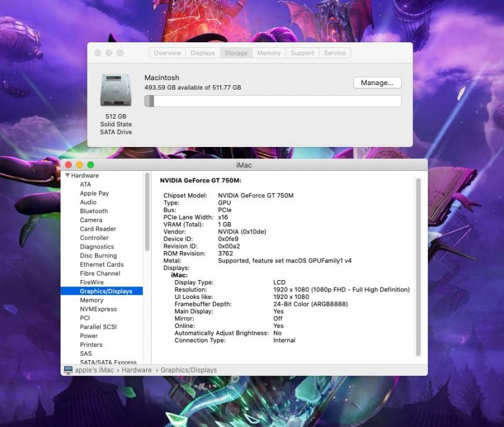Click the Vendor value NVIDIA (0x10de)
This screenshot has height=427, width=504.
tap(242, 231)
